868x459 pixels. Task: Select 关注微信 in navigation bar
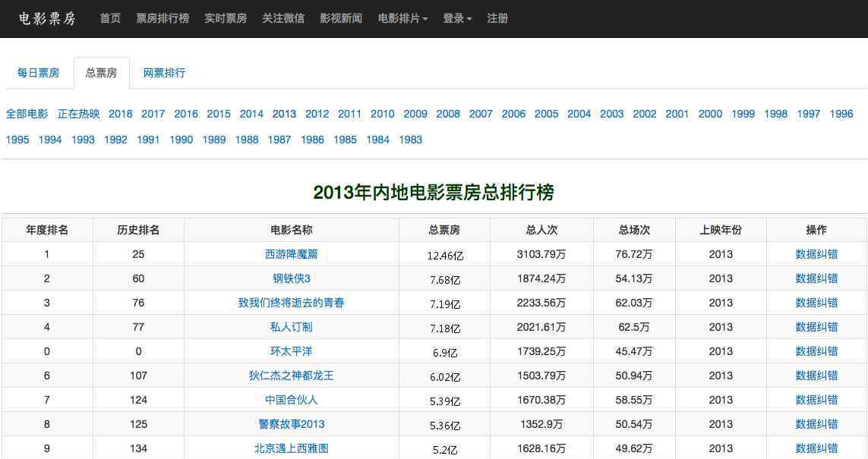point(282,18)
